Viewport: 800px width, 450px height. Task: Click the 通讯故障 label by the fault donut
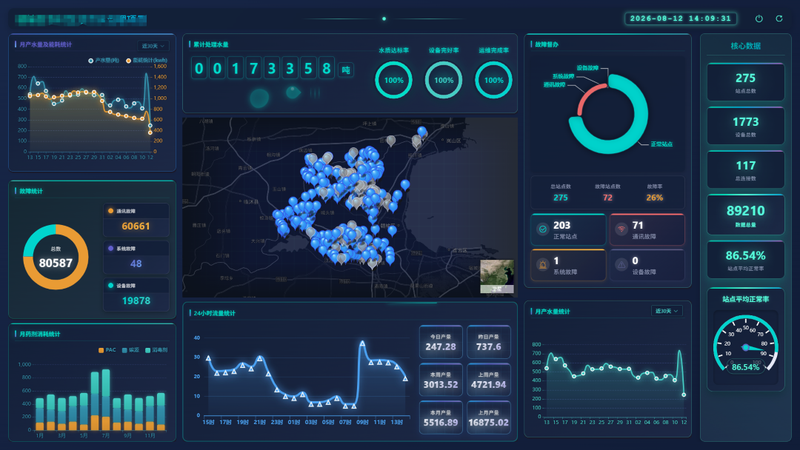click(x=554, y=85)
